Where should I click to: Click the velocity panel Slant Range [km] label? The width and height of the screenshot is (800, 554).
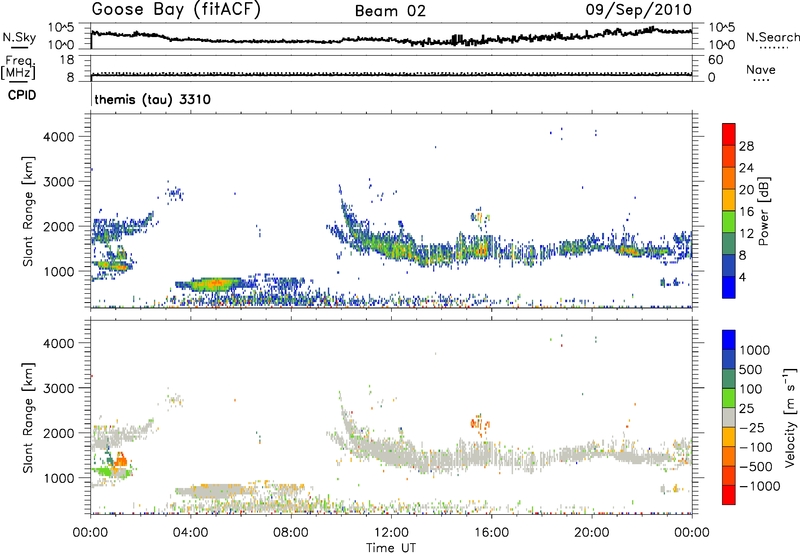28,417
